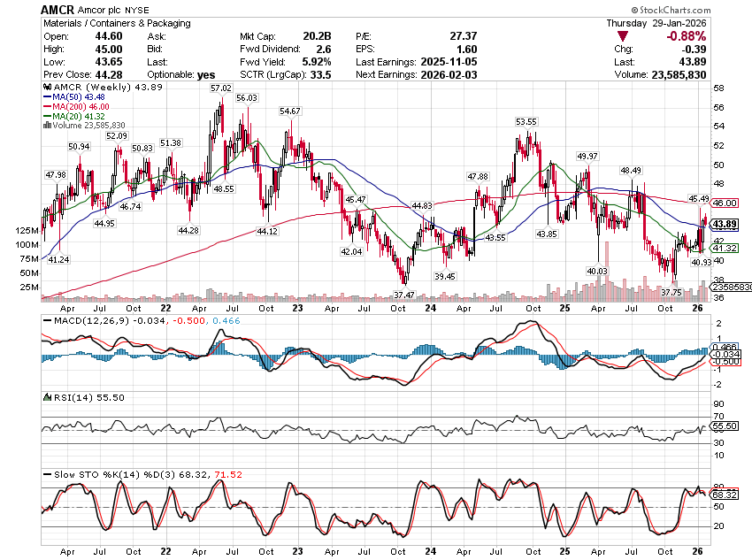
Task: Click the 37.47 low price label
Action: coord(404,294)
